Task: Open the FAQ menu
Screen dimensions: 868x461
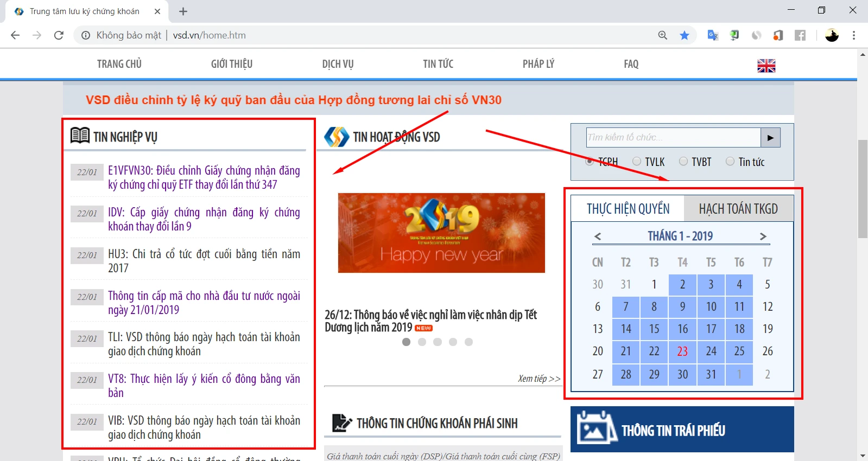Action: (631, 64)
